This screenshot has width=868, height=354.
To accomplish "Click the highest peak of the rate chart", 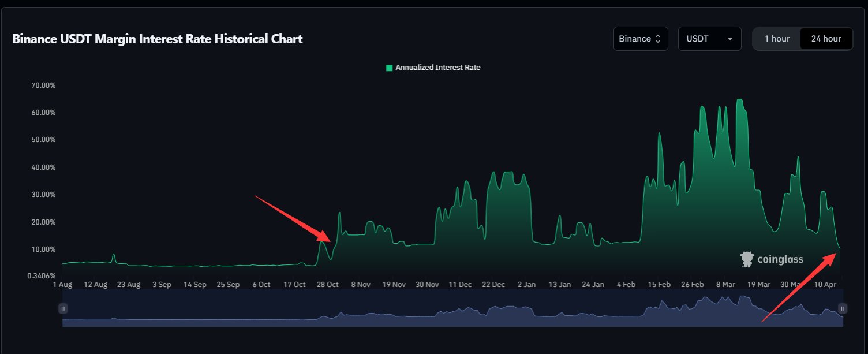I will (740, 100).
